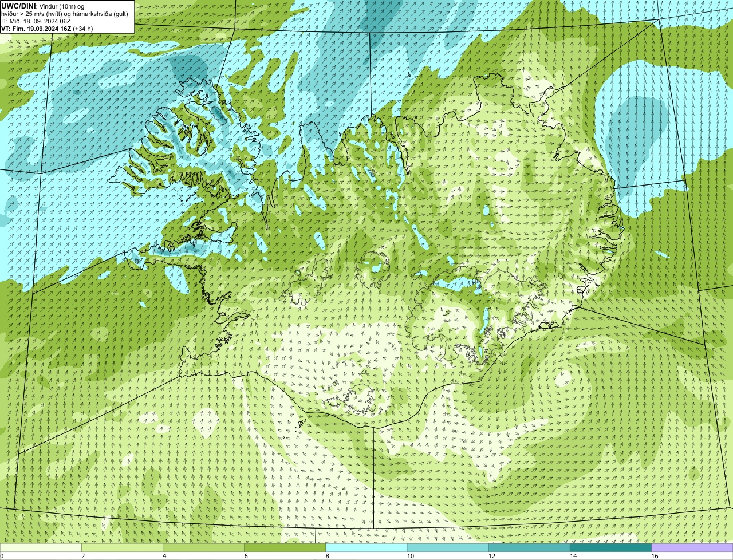Click the 'VT: Fim. 19.09.2024 16Z (+34 h)' text
The height and width of the screenshot is (560, 733).
[47, 28]
